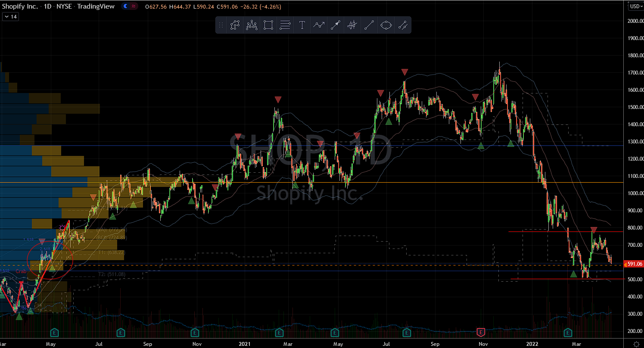Select the trend line tool
Image resolution: width=644 pixels, height=348 pixels.
click(x=369, y=25)
